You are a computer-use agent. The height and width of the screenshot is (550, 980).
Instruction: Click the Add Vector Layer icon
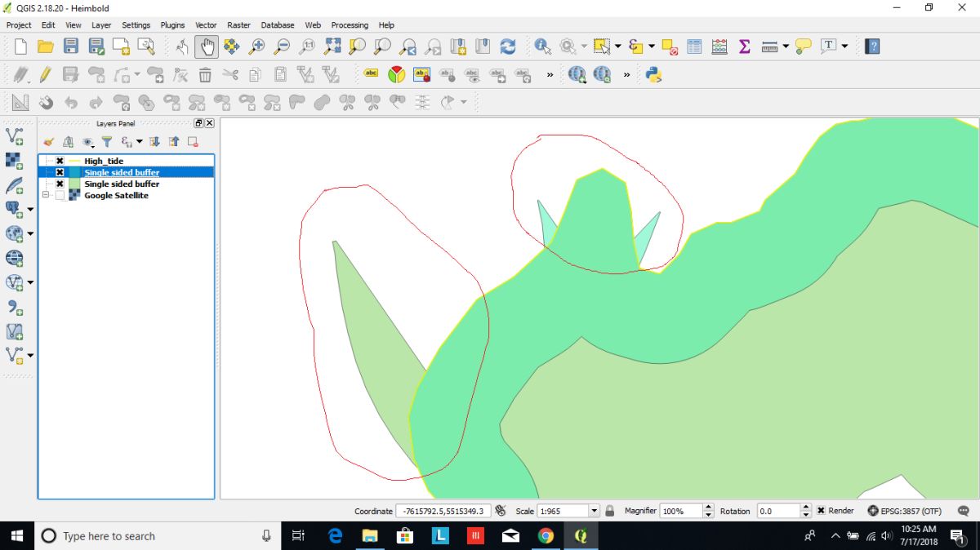pyautogui.click(x=14, y=135)
